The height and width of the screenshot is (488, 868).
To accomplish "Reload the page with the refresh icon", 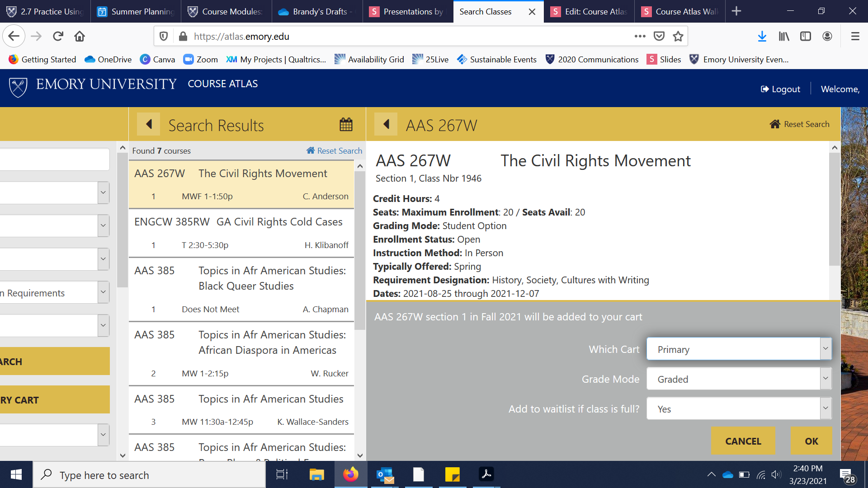I will coord(58,36).
